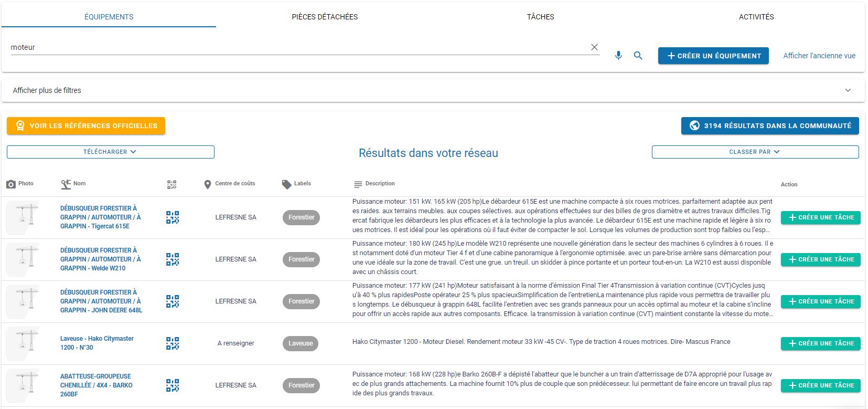Click the Forestier label on Welde W210 row
The height and width of the screenshot is (409, 868).
[x=302, y=259]
